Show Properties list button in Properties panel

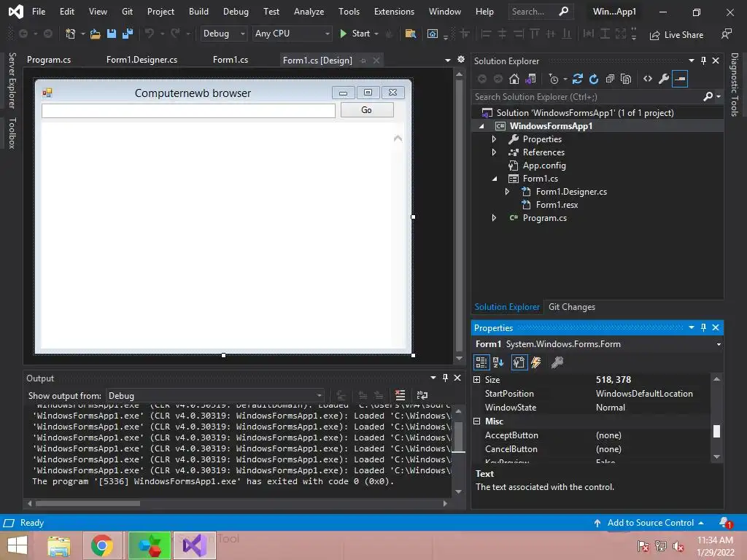click(x=519, y=362)
